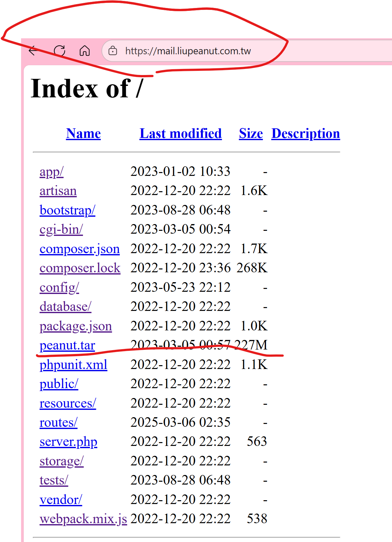Sort listing by Description column
The width and height of the screenshot is (392, 542).
tap(306, 133)
